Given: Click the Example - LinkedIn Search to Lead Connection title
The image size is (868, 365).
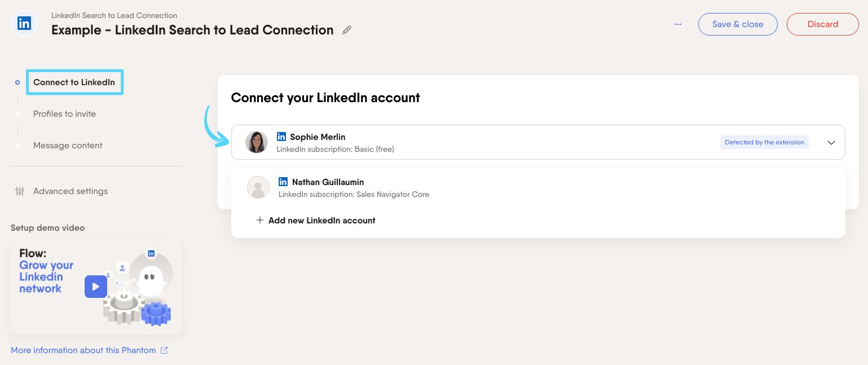Looking at the screenshot, I should click(x=192, y=30).
